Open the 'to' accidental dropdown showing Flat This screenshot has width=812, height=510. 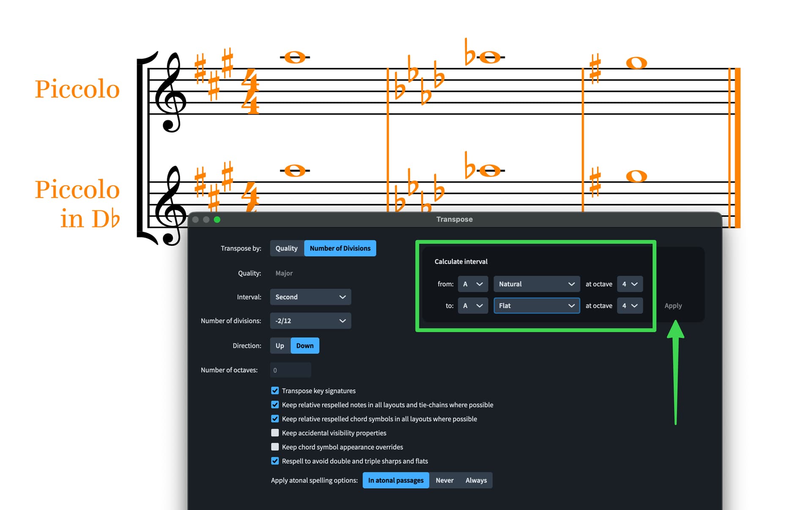tap(536, 305)
